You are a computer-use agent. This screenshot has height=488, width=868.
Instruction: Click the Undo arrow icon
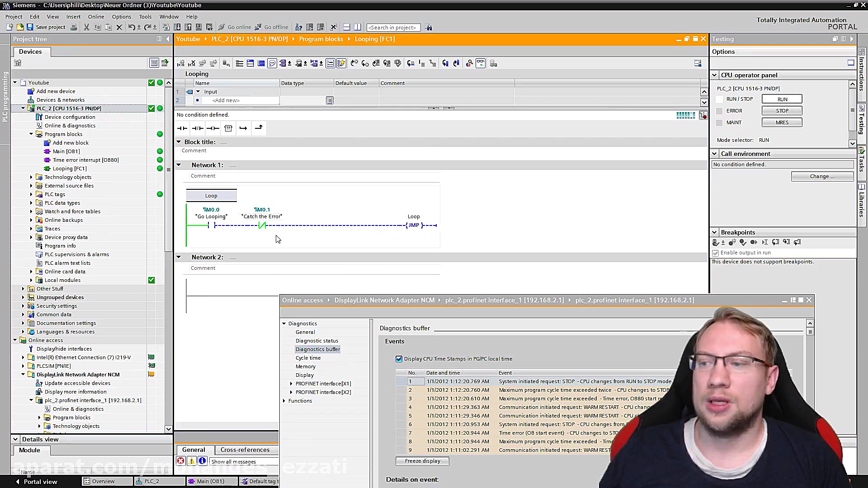131,27
